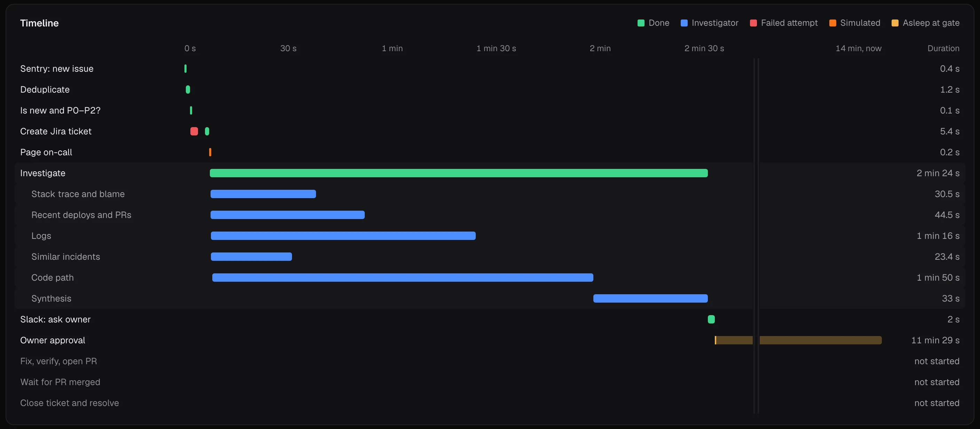Click not started status for Fix, verify
The image size is (980, 429).
click(x=936, y=361)
